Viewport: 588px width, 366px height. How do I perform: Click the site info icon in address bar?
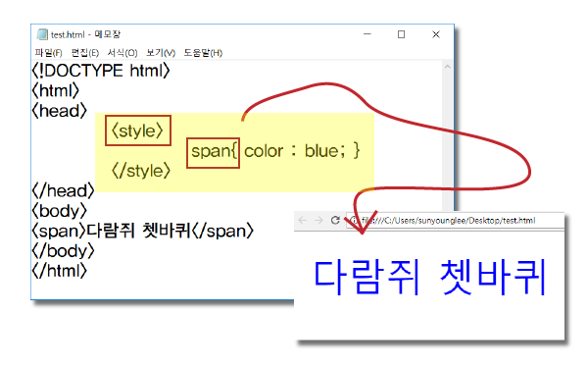(x=353, y=221)
